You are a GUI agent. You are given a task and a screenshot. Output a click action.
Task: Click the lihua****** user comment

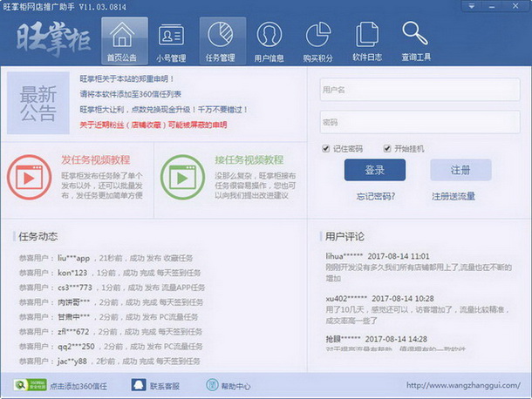click(x=419, y=267)
